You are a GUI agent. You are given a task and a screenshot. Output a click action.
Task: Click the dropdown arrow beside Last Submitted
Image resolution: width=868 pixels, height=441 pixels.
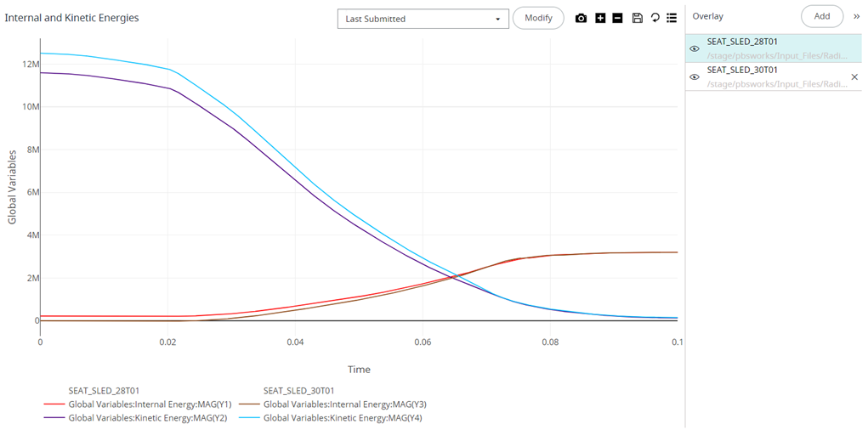498,19
